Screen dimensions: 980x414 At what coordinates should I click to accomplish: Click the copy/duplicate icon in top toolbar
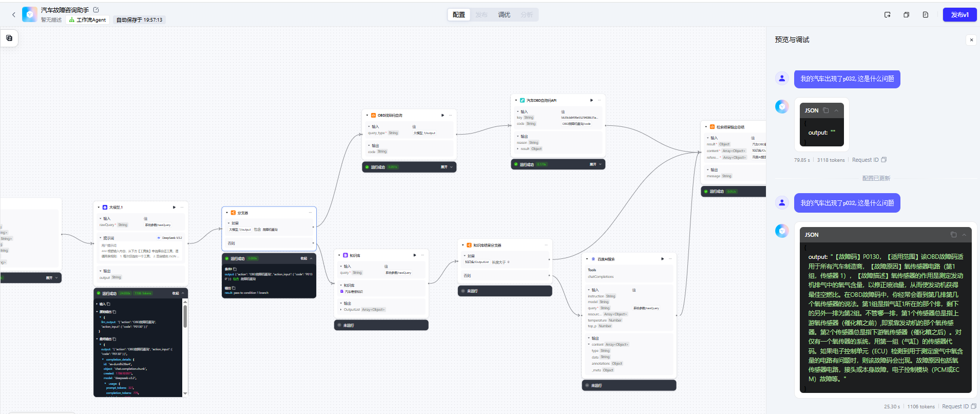[907, 15]
